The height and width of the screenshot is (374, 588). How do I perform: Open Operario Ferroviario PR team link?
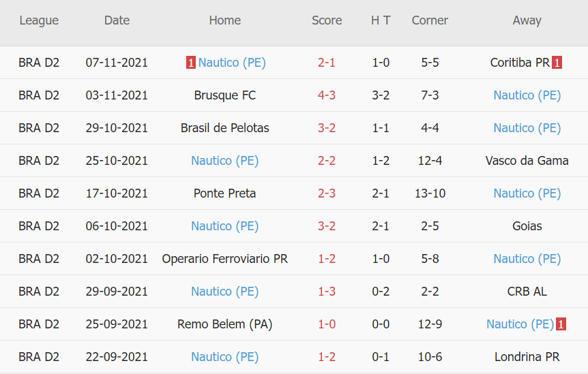[x=225, y=259]
